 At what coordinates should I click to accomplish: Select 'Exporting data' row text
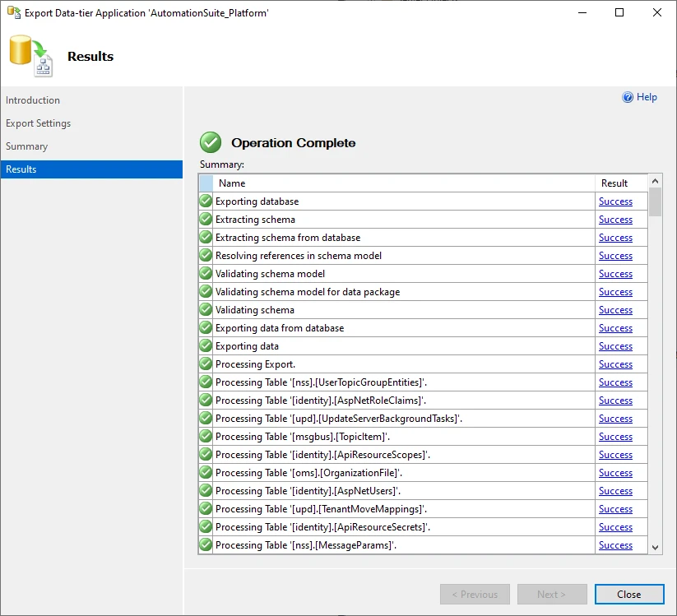click(247, 346)
